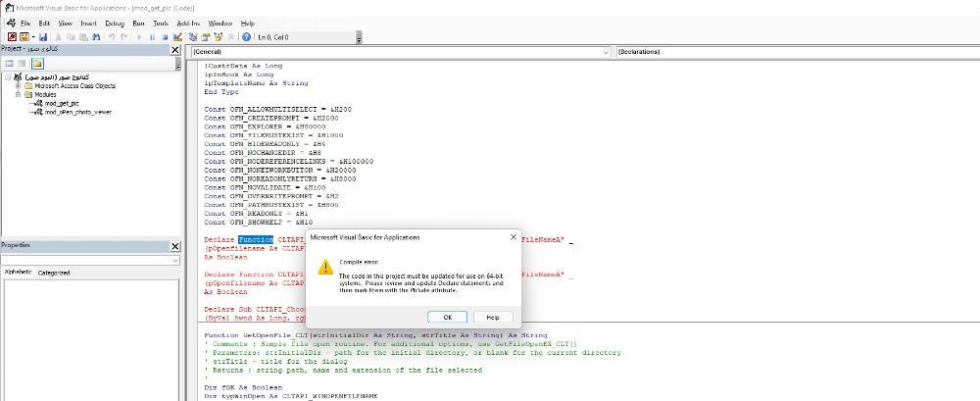The width and height of the screenshot is (980, 401).
Task: Click the warning icon in error dialog
Action: [x=325, y=267]
